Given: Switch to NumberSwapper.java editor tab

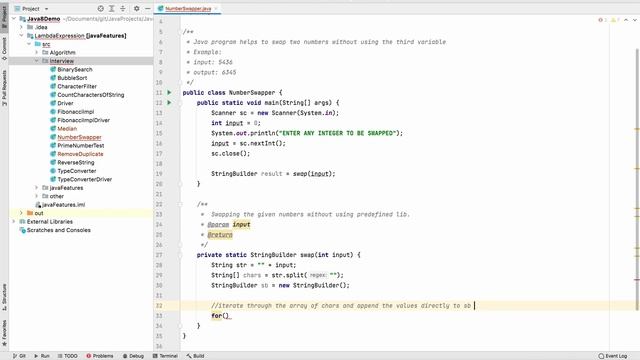Looking at the screenshot, I should [x=188, y=9].
